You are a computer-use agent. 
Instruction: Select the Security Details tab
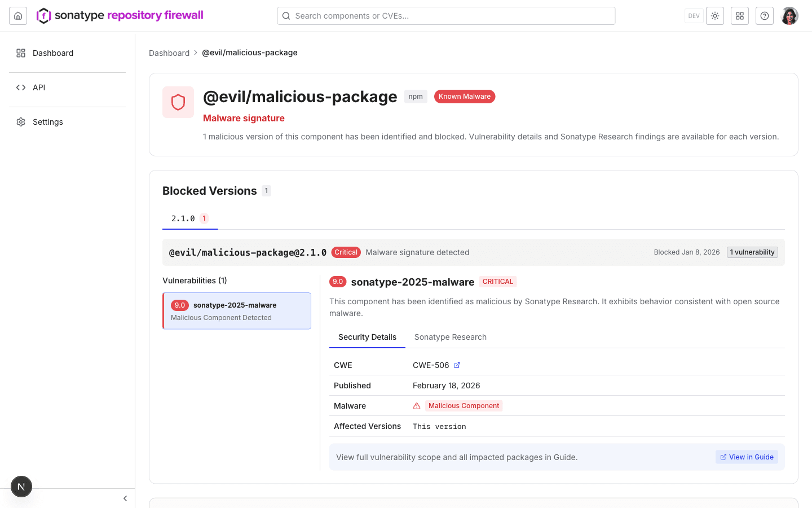click(367, 337)
